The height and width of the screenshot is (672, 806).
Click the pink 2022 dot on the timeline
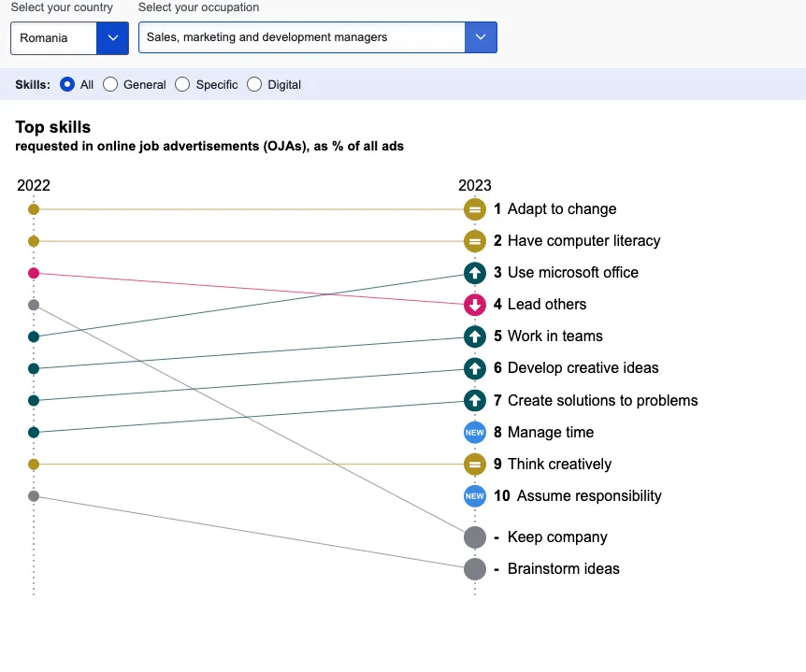34,273
